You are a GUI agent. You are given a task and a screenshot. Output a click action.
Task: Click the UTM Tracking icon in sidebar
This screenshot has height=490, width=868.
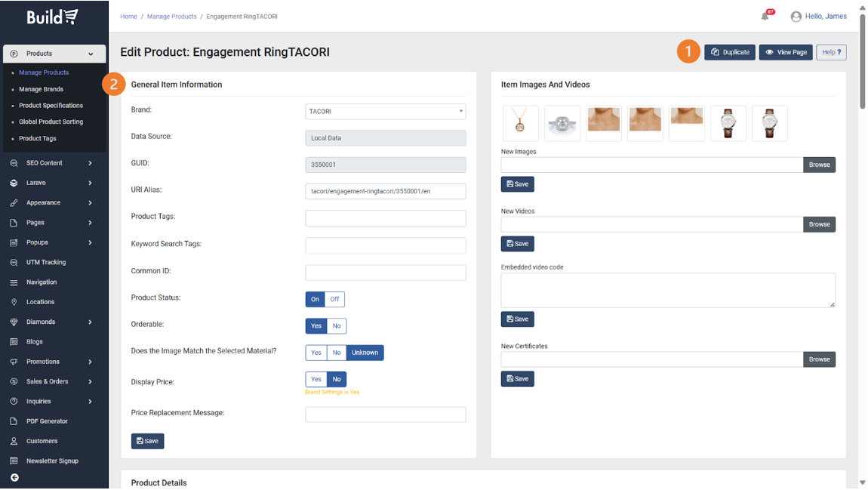14,263
